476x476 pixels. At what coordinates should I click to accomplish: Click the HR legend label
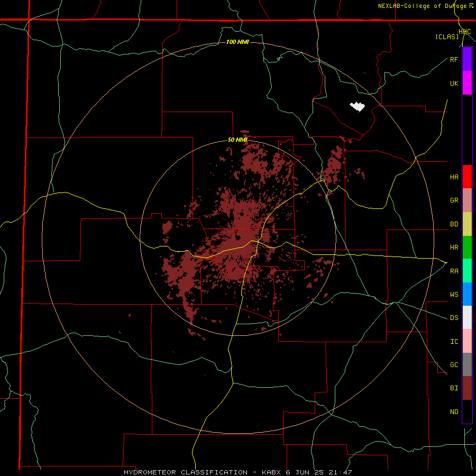(454, 248)
